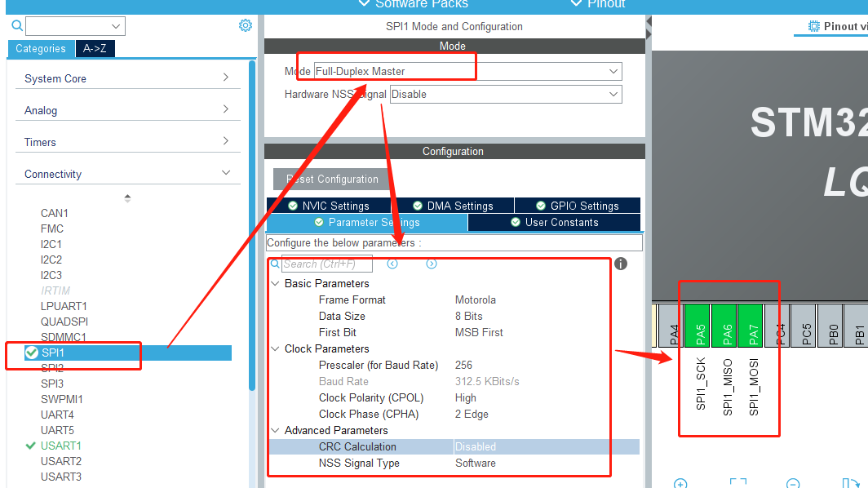Select I2C1 in the Connectivity list
868x488 pixels.
51,244
